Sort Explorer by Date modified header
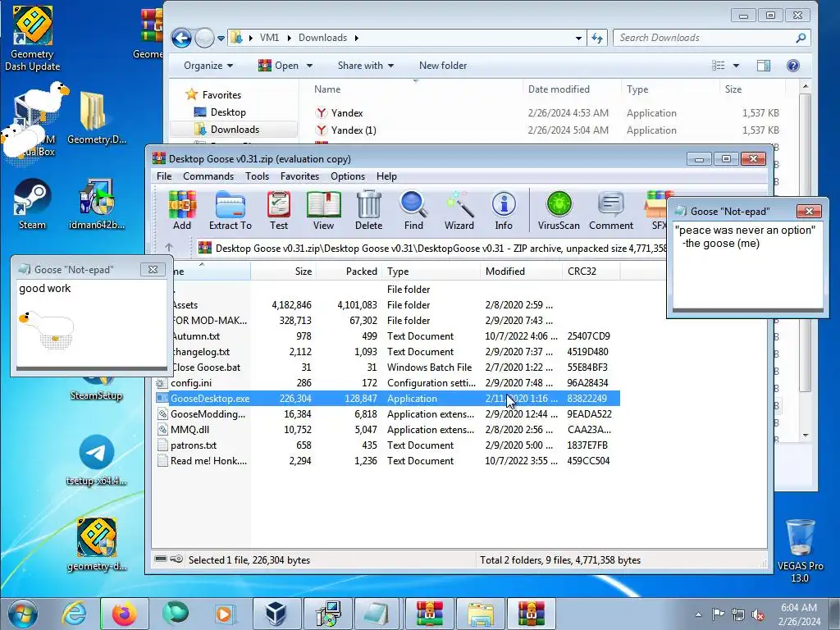The width and height of the screenshot is (840, 630). [x=572, y=89]
